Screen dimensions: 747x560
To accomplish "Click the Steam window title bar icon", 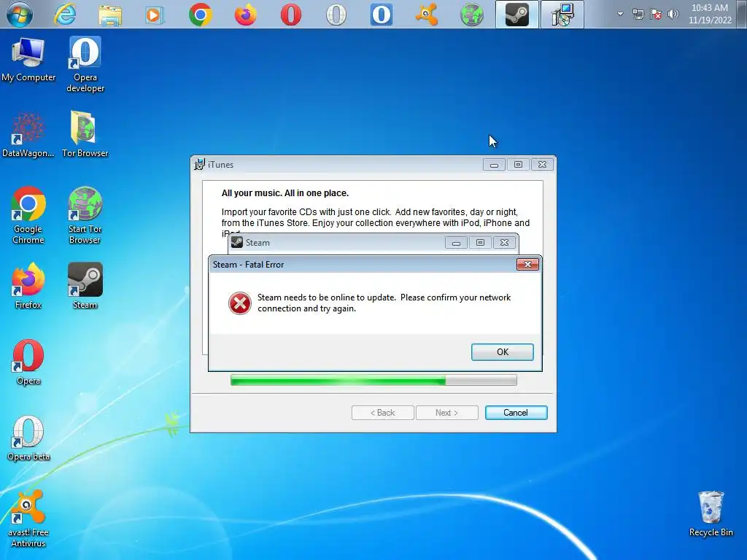I will coord(237,242).
